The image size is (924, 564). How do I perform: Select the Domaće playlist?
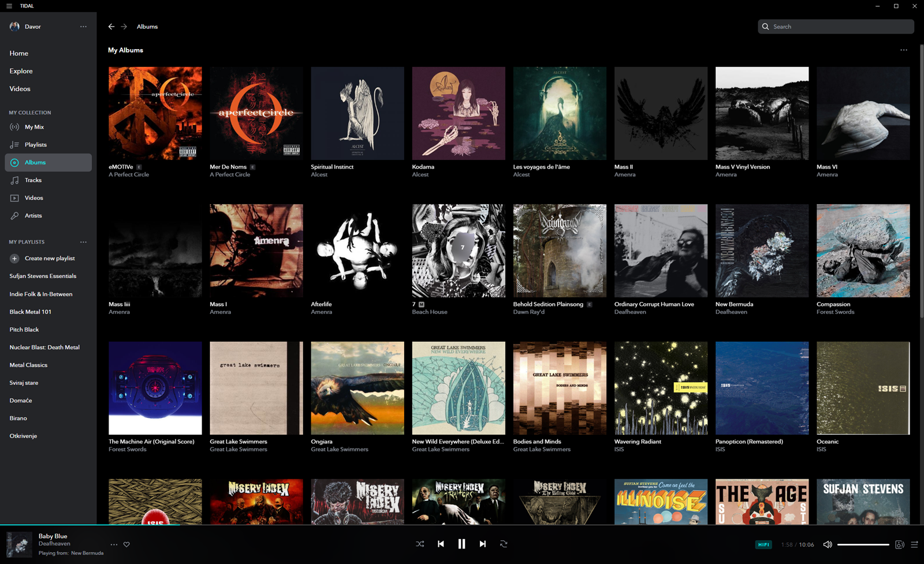tap(21, 401)
